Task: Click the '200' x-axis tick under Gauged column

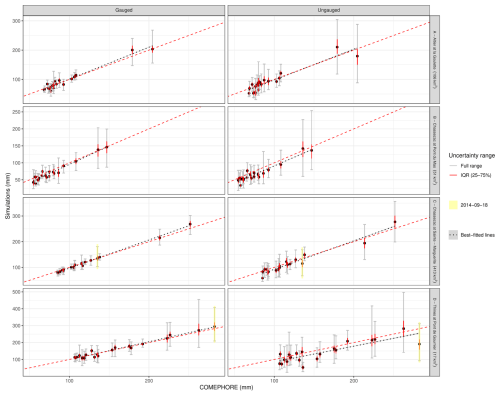Action: [149, 380]
